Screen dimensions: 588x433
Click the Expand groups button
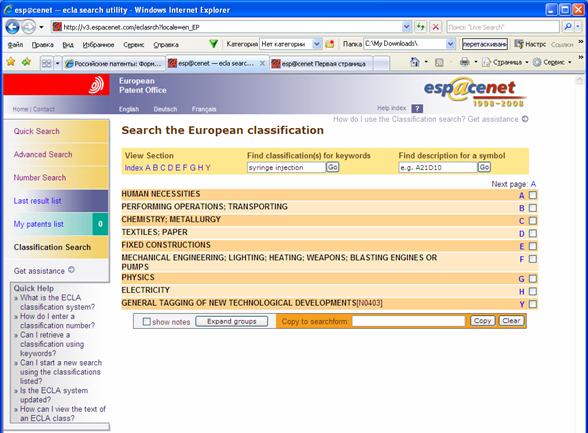(x=232, y=321)
